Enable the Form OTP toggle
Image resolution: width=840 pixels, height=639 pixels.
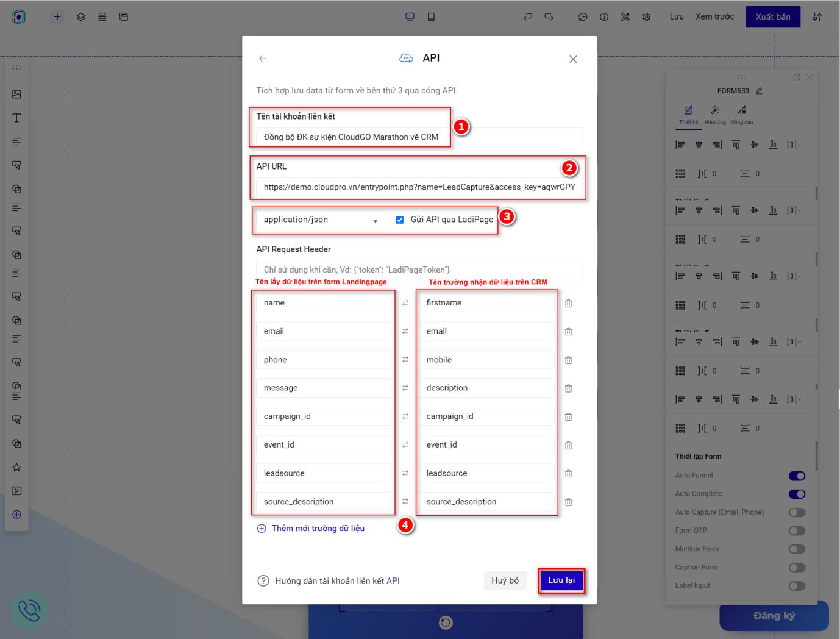click(x=797, y=530)
